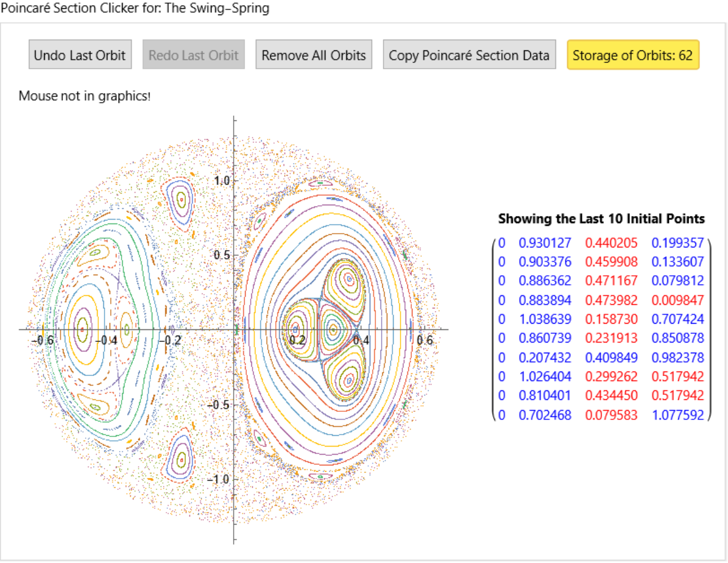This screenshot has height=563, width=728.
Task: Select the value 0.930127 in the first row
Action: pyautogui.click(x=545, y=243)
